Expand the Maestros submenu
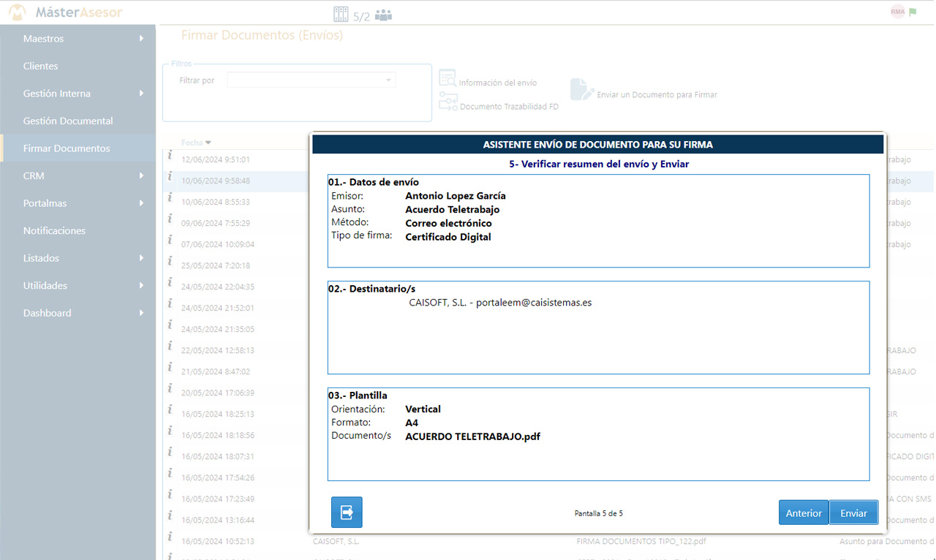Screen dimensions: 936x560 coord(141,39)
